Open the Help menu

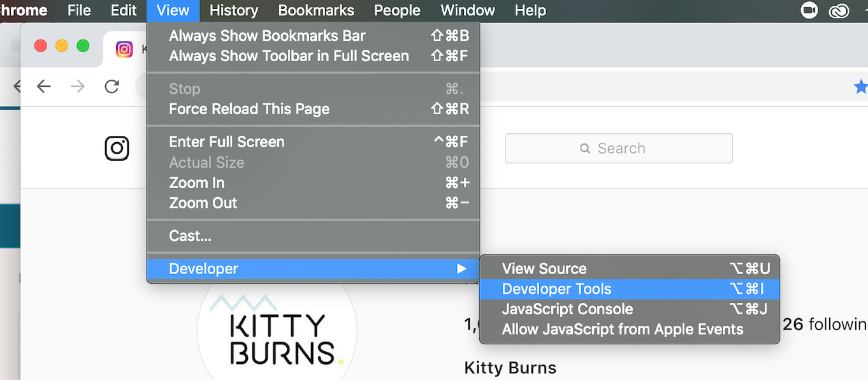tap(530, 10)
